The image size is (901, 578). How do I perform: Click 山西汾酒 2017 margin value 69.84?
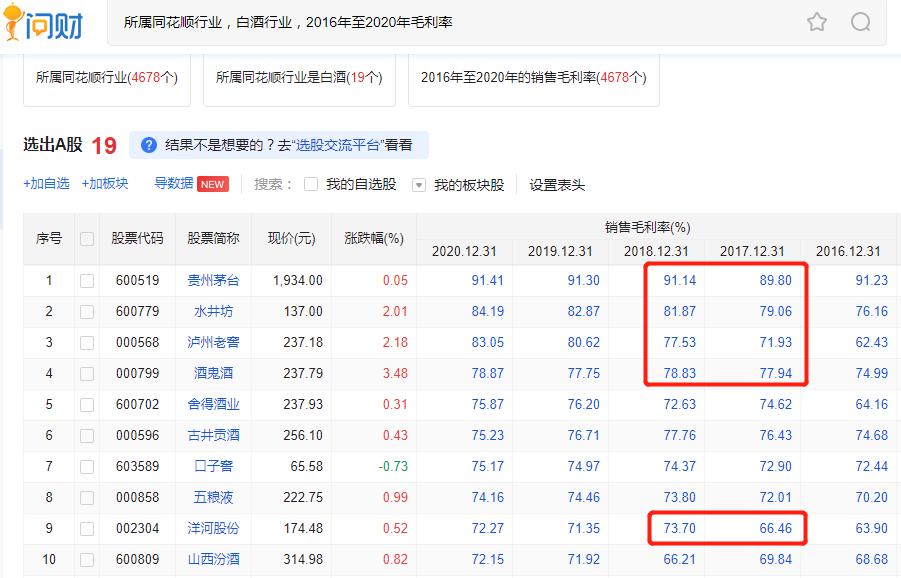[x=775, y=560]
